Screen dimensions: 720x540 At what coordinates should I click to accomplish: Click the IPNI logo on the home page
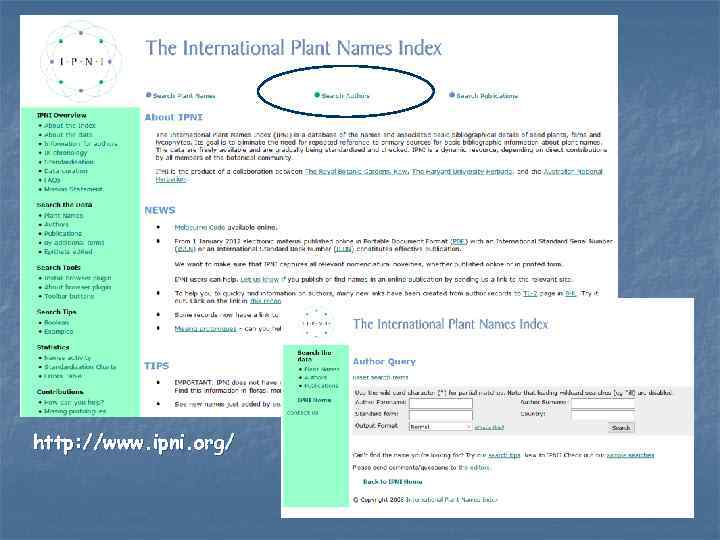click(x=81, y=61)
